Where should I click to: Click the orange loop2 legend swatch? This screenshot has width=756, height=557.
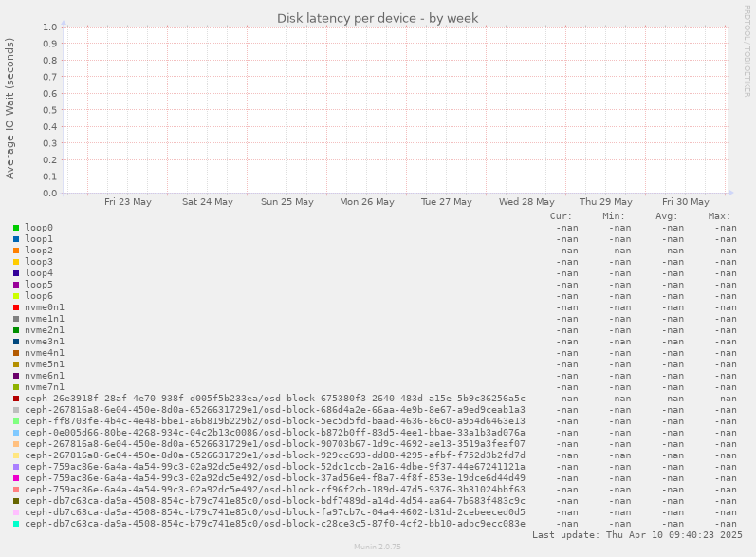[16, 251]
